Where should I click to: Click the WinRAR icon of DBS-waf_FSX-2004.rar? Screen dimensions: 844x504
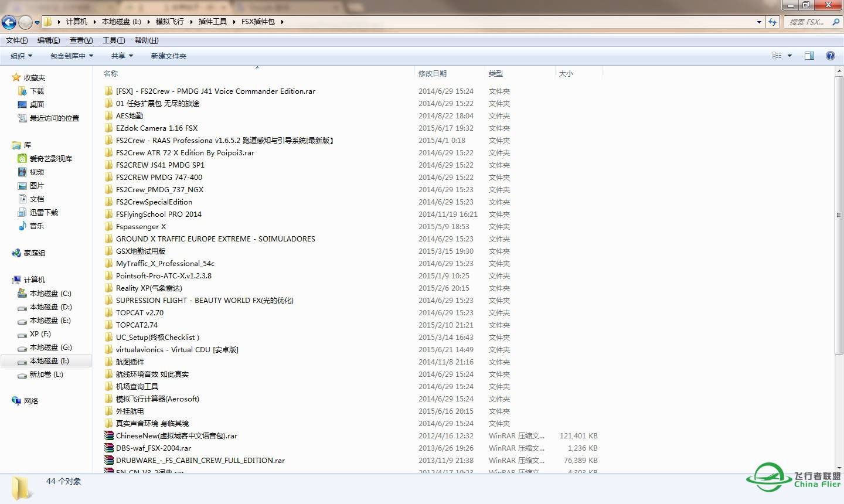pyautogui.click(x=108, y=448)
